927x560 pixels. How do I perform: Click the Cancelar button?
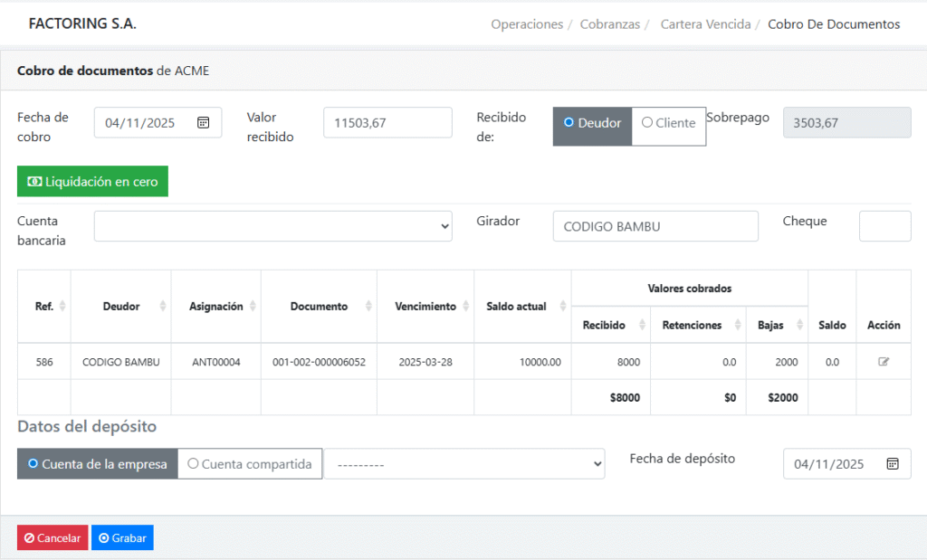click(x=53, y=538)
